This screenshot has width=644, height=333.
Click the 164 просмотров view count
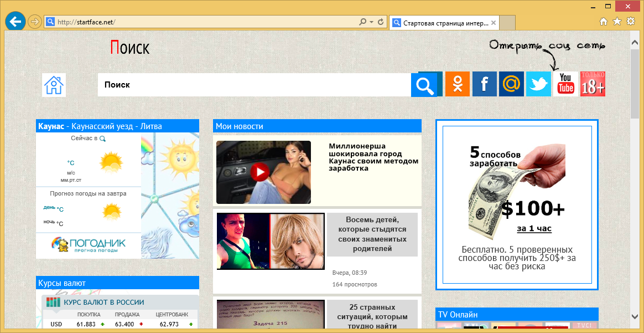355,284
